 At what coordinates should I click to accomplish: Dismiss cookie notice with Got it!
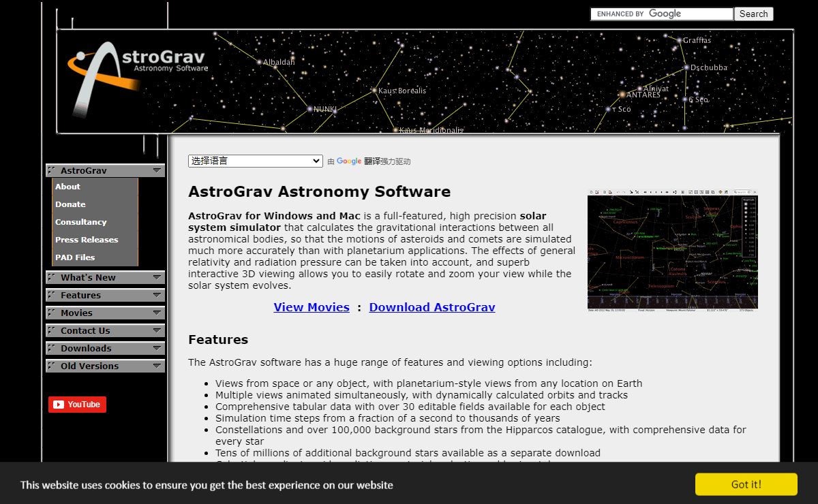[x=746, y=484]
